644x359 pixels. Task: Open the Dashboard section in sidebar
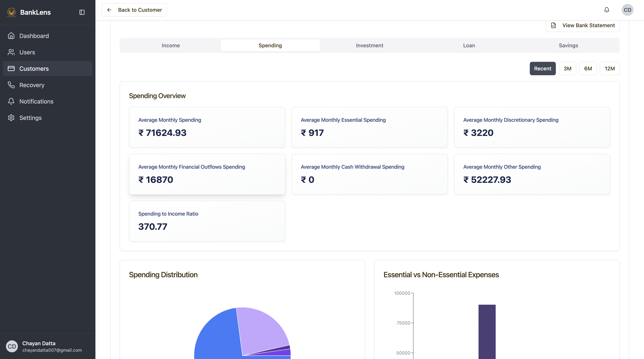11,36
